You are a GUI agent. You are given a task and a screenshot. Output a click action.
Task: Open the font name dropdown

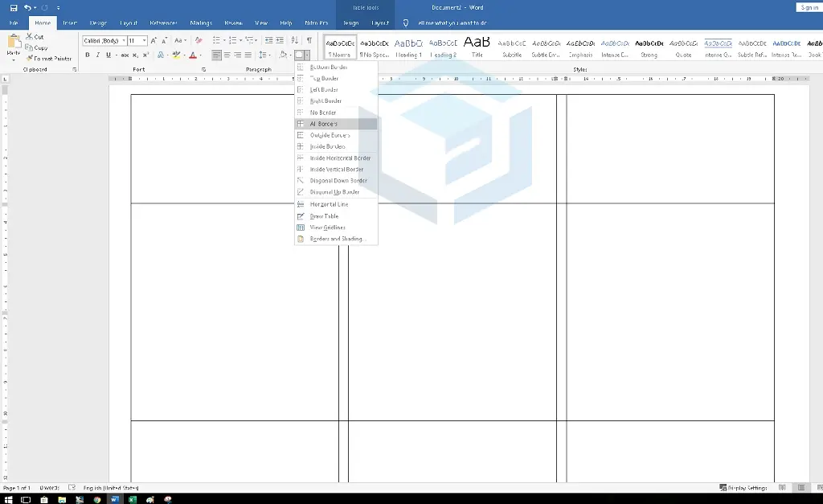tap(124, 41)
